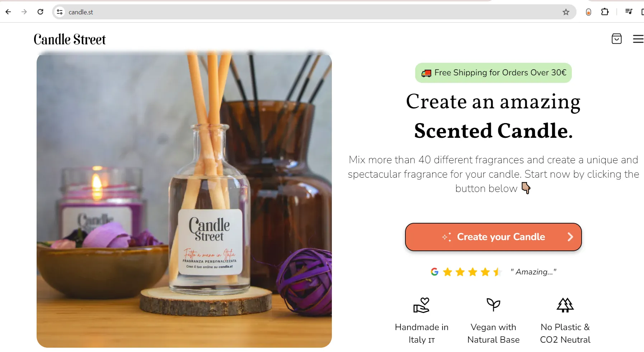The height and width of the screenshot is (352, 644).
Task: Click the browser back arrow
Action: pos(8,12)
